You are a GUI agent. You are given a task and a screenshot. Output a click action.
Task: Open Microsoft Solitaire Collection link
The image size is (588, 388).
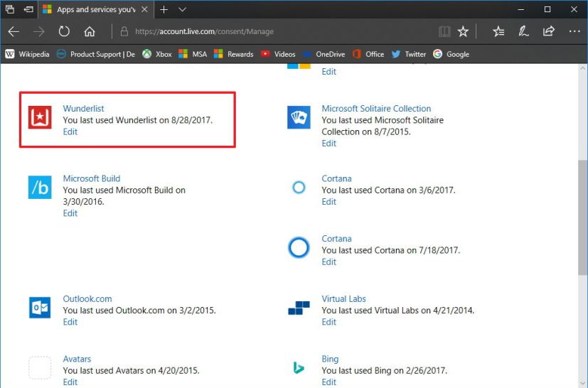pos(376,108)
